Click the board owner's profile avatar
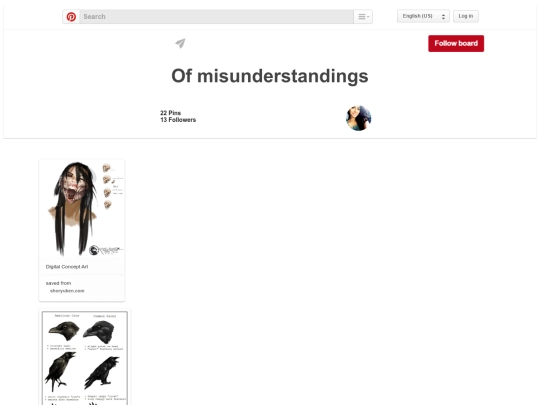The width and height of the screenshot is (540, 405). [359, 118]
